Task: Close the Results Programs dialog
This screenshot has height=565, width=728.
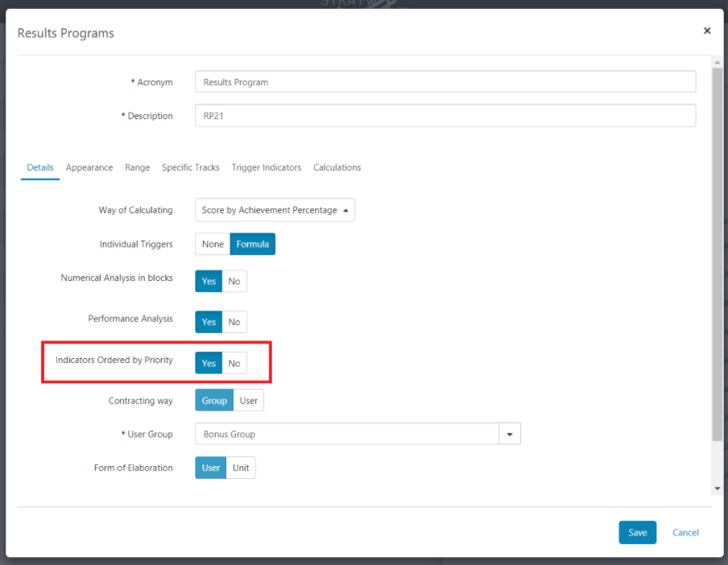Action: pyautogui.click(x=706, y=31)
